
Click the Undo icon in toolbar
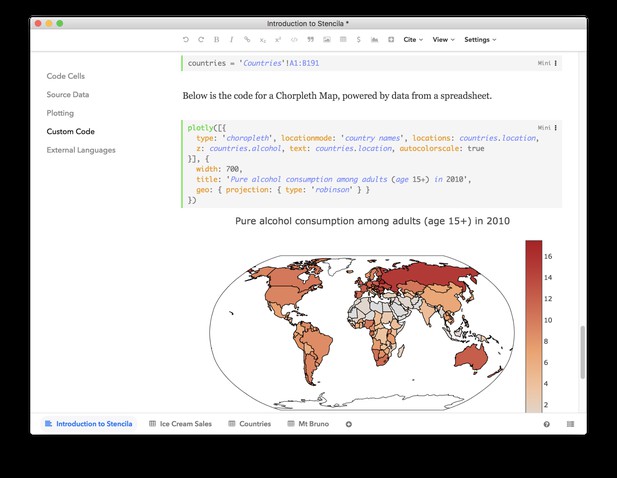(186, 40)
